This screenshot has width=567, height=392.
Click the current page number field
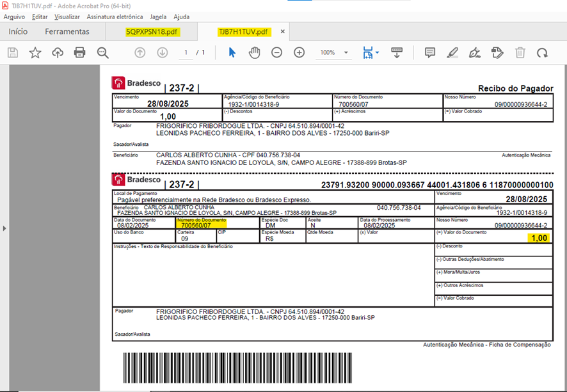tap(186, 52)
